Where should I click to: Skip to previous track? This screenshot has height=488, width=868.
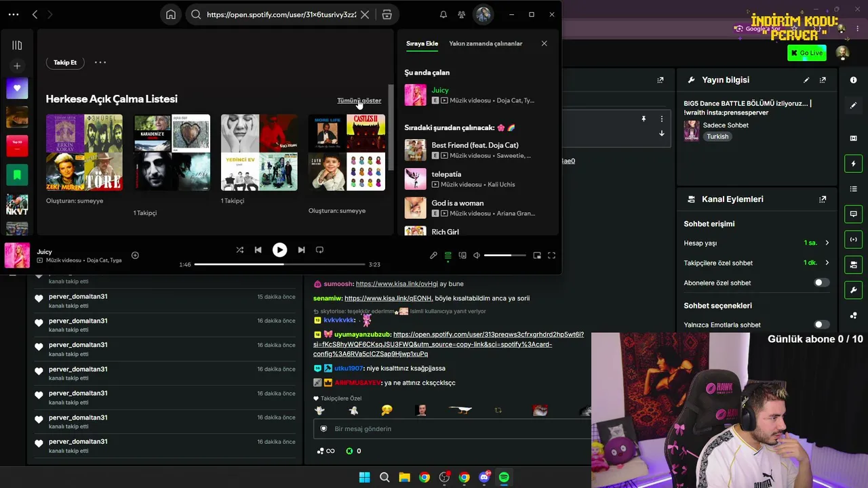point(258,249)
